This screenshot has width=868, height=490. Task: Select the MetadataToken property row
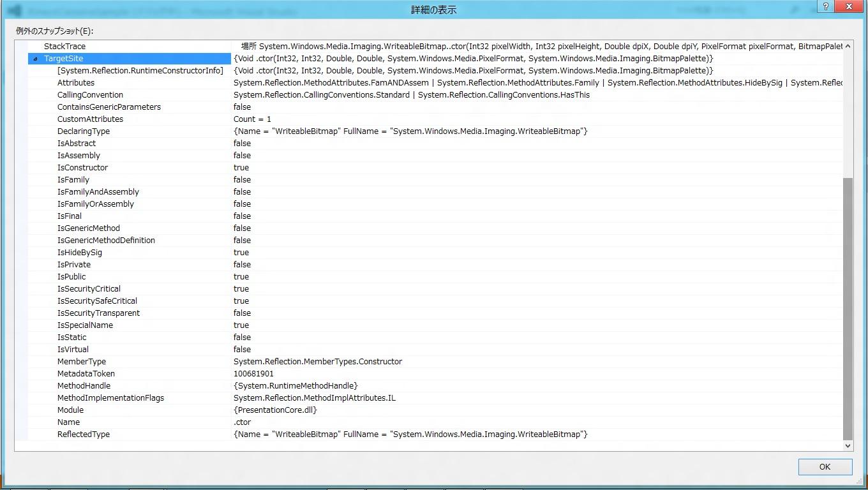[x=436, y=374]
